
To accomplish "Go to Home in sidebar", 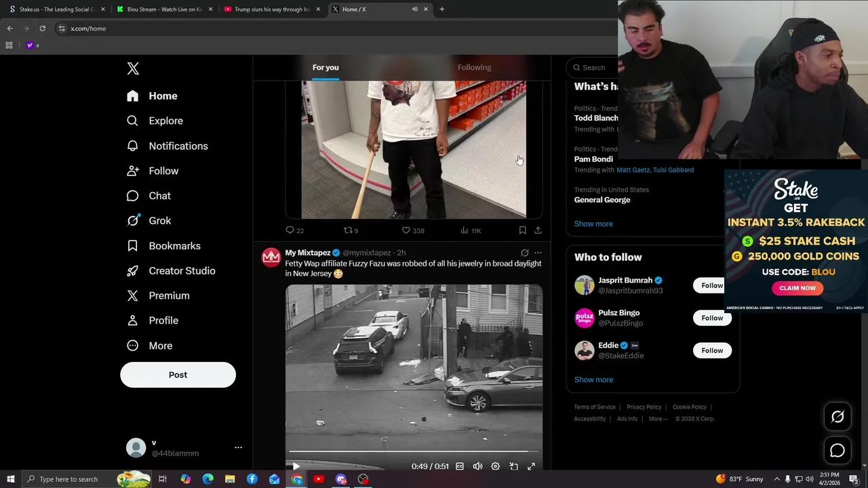I will click(x=152, y=96).
